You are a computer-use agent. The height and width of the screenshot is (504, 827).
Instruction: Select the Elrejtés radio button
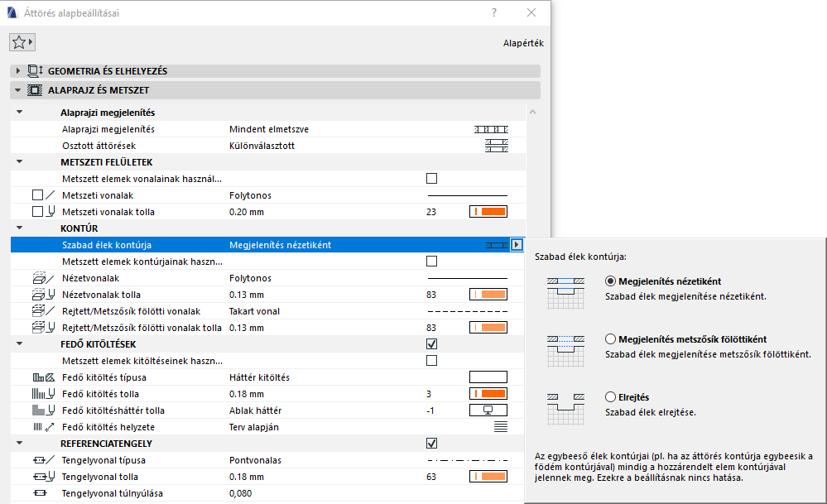pos(610,397)
